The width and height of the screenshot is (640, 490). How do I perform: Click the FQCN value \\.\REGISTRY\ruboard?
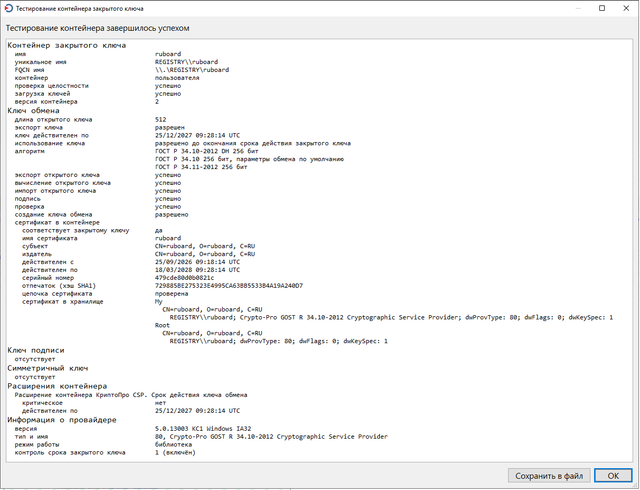pyautogui.click(x=192, y=70)
